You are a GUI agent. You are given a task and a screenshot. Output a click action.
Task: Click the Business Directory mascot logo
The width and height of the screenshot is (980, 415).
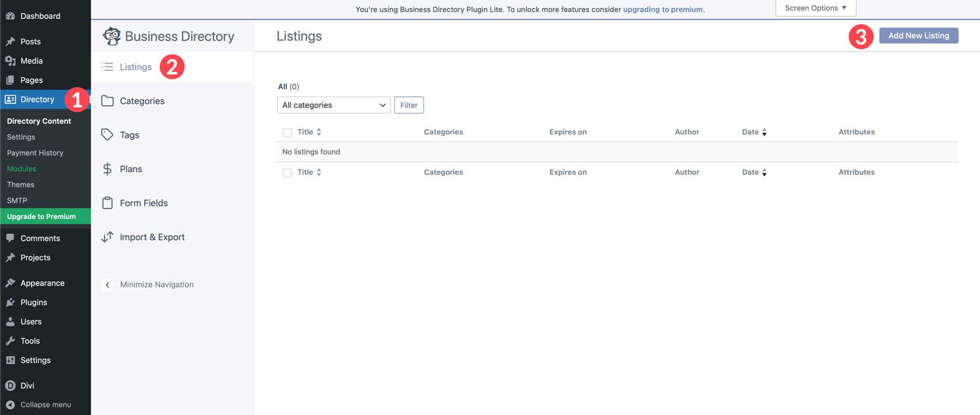click(112, 36)
